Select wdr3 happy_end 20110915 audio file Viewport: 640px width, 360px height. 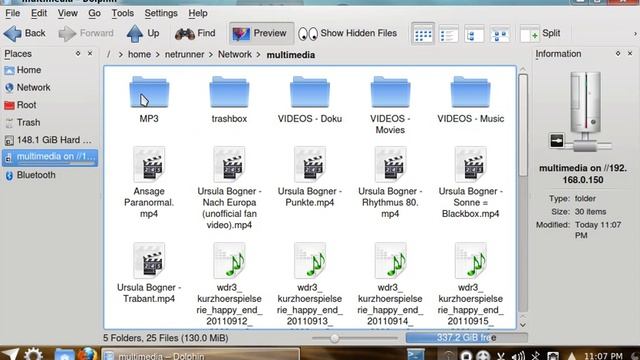coord(471,284)
